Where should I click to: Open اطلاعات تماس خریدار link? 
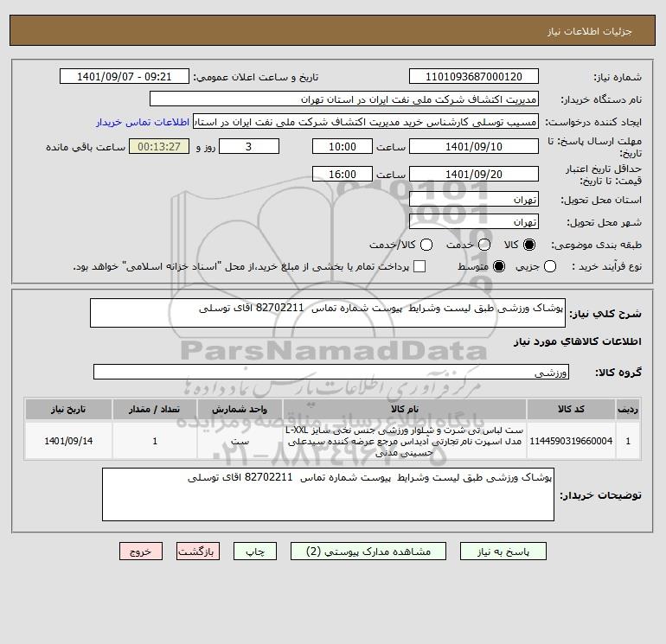point(143,122)
